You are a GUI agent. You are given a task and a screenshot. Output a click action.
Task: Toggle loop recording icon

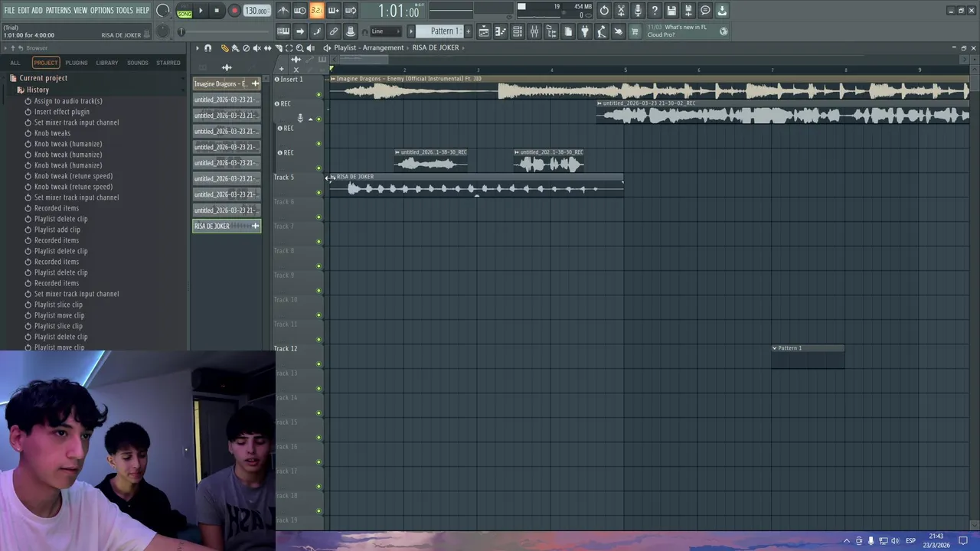(351, 11)
